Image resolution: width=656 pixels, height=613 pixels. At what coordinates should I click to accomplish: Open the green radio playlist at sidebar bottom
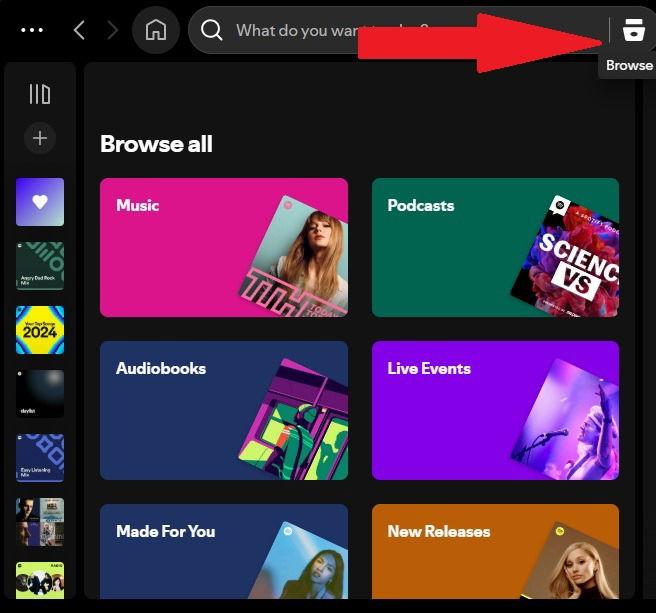(40, 580)
